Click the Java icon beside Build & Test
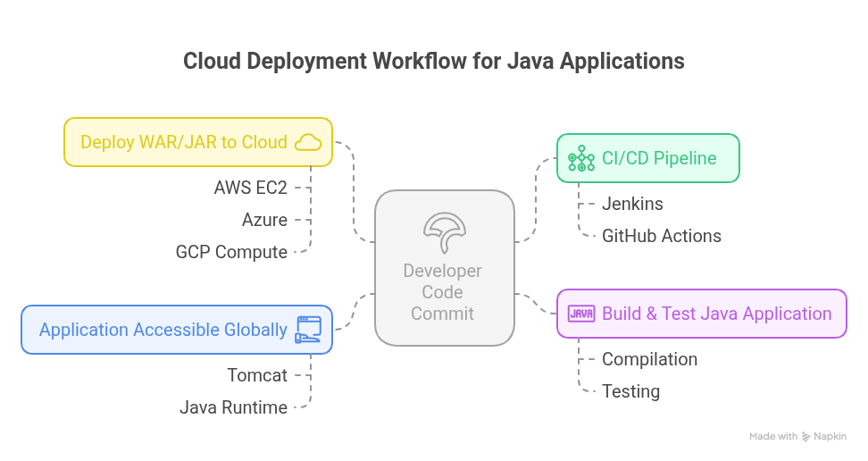The height and width of the screenshot is (461, 868). click(581, 314)
